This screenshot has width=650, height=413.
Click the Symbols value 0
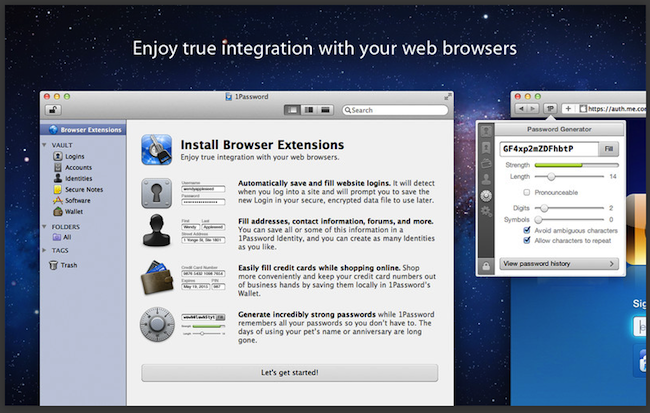611,220
